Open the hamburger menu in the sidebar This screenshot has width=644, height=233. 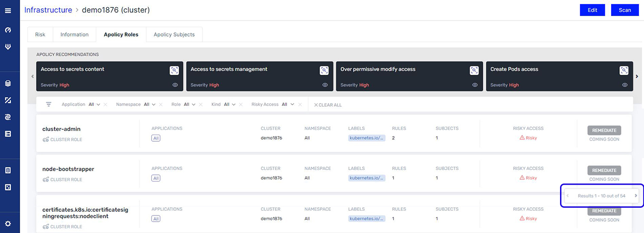pyautogui.click(x=8, y=10)
